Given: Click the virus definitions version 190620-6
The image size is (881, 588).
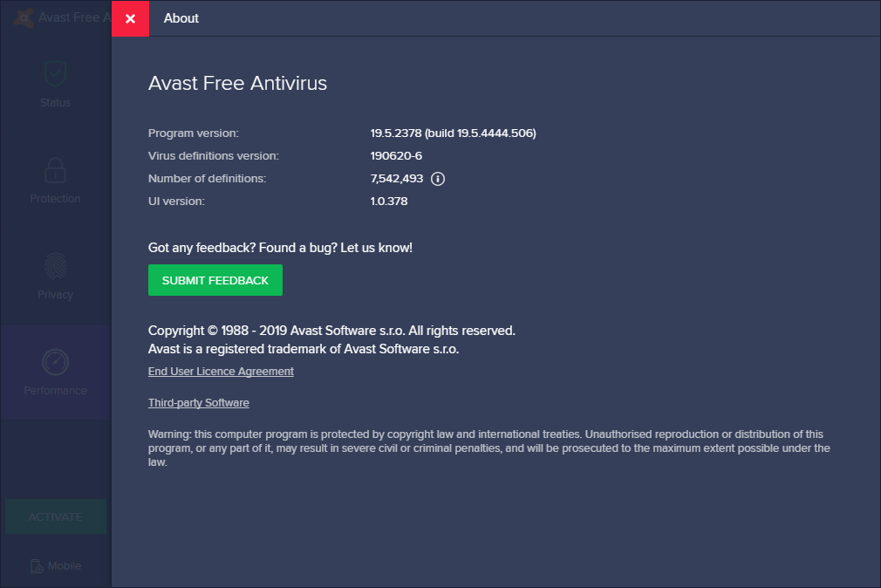Looking at the screenshot, I should coord(396,156).
